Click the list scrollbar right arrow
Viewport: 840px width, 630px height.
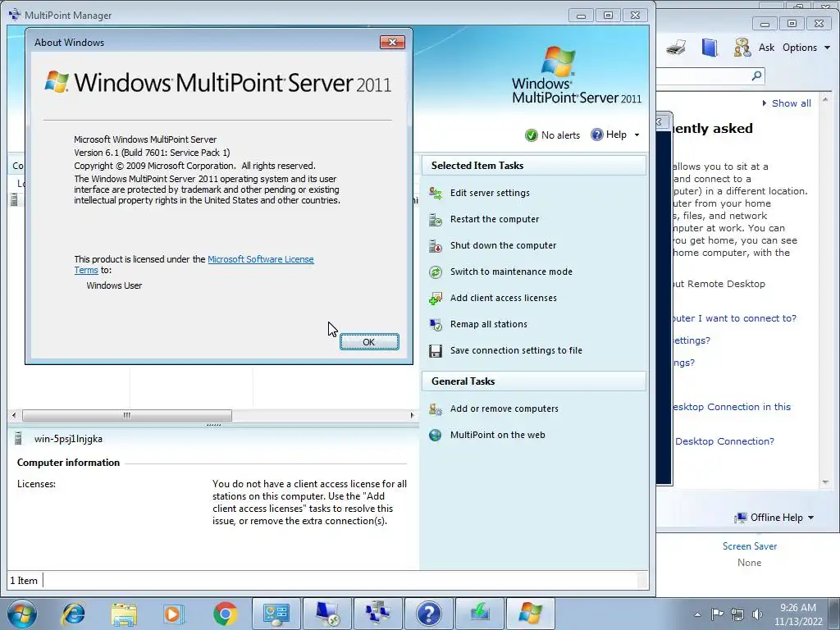tap(412, 415)
